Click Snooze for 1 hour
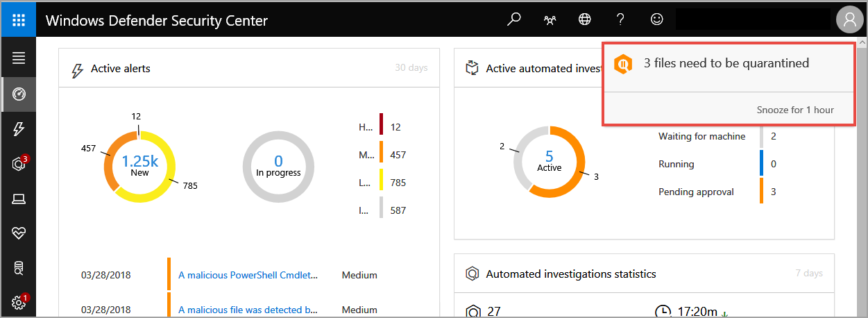 (x=795, y=110)
